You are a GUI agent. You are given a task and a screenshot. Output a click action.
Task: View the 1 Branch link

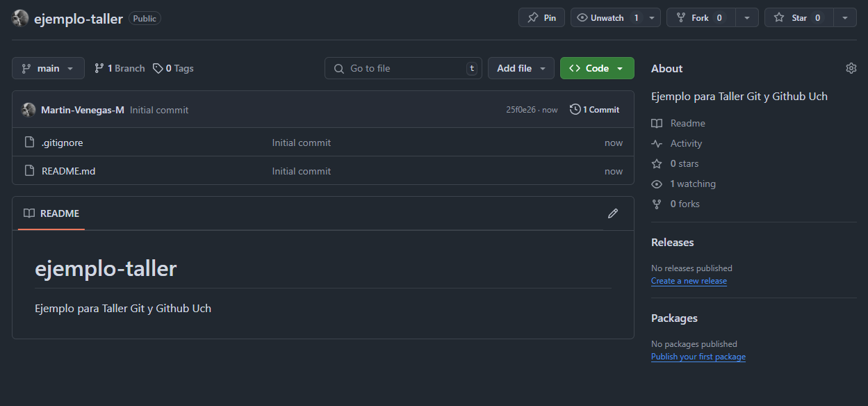(120, 68)
